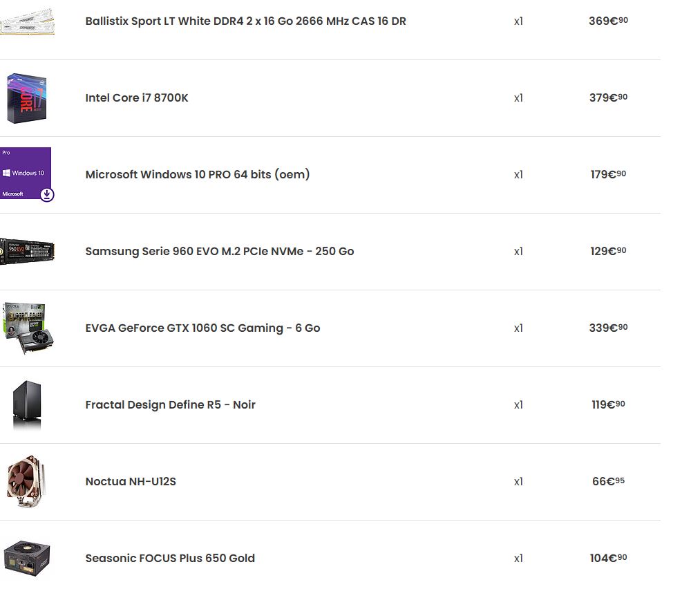
Task: Open Fractal Design Define R5 - Noir link
Action: pyautogui.click(x=170, y=405)
